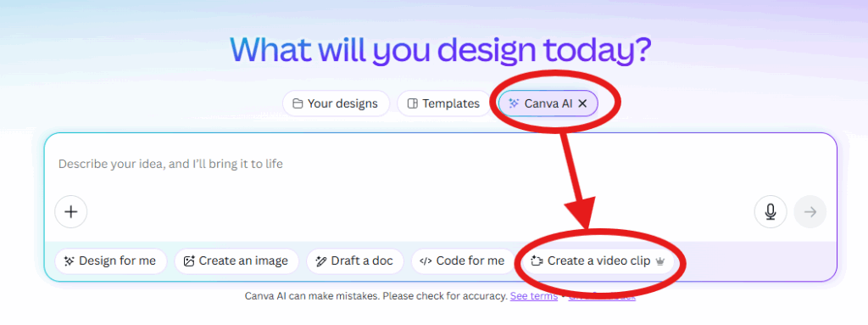Image resolution: width=868 pixels, height=325 pixels.
Task: Focus the Describe your idea text box
Action: (x=440, y=164)
